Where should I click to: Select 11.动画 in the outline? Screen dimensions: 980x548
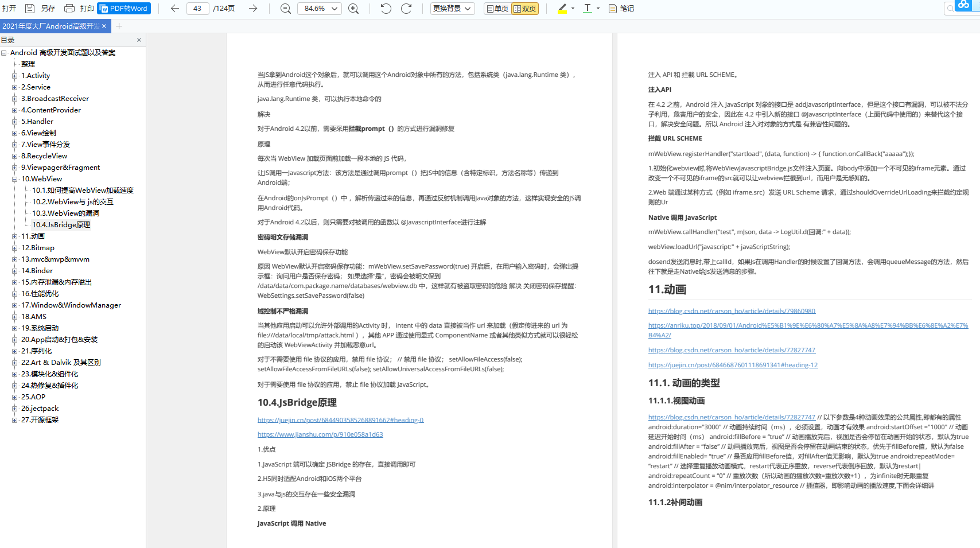(x=33, y=236)
